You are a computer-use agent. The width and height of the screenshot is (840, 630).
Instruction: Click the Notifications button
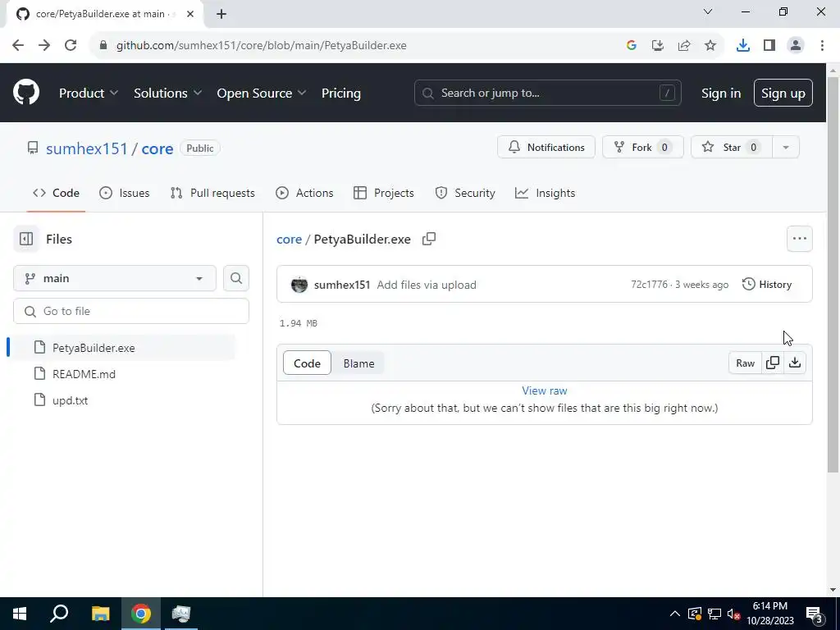click(546, 148)
